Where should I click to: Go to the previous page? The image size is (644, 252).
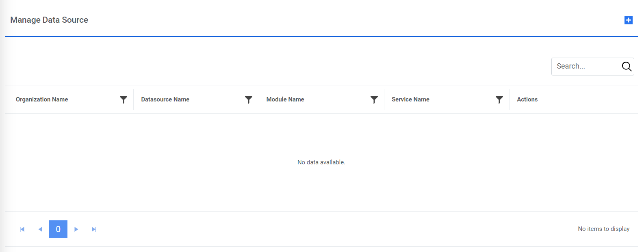click(40, 229)
